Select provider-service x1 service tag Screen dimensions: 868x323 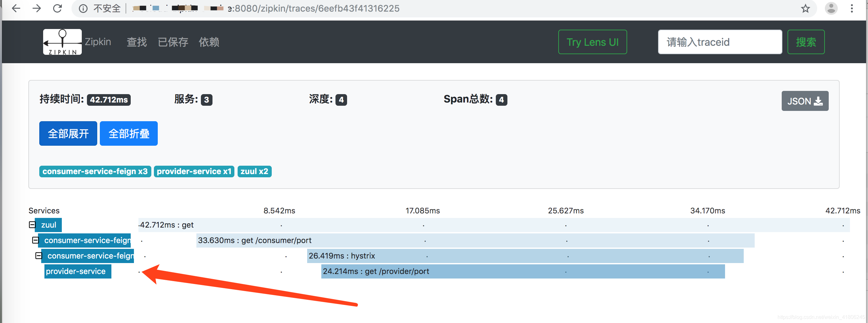194,171
